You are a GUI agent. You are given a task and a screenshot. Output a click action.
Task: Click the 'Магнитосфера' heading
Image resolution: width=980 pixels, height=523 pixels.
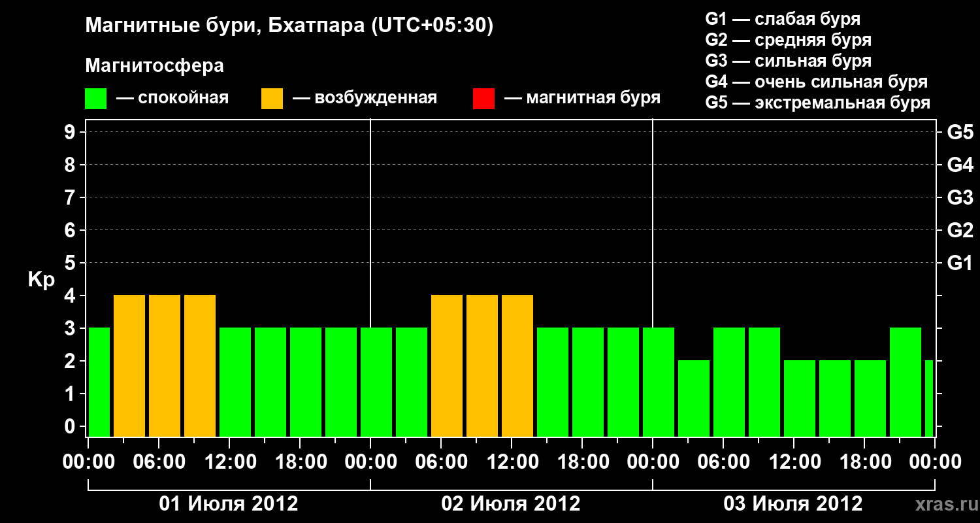tap(154, 66)
